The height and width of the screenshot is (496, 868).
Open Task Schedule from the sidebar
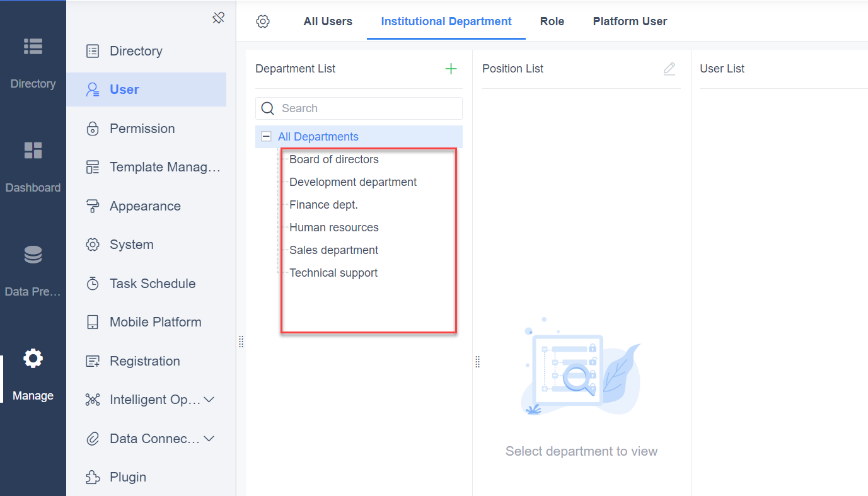coord(153,283)
